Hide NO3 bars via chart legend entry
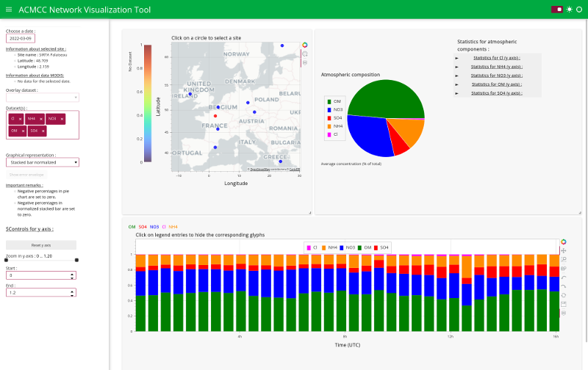 click(347, 247)
